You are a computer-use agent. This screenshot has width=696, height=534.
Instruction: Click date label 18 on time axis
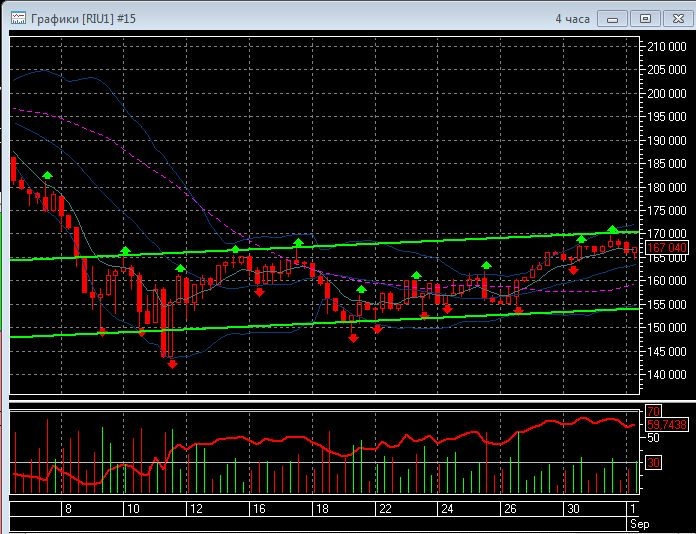[x=322, y=509]
